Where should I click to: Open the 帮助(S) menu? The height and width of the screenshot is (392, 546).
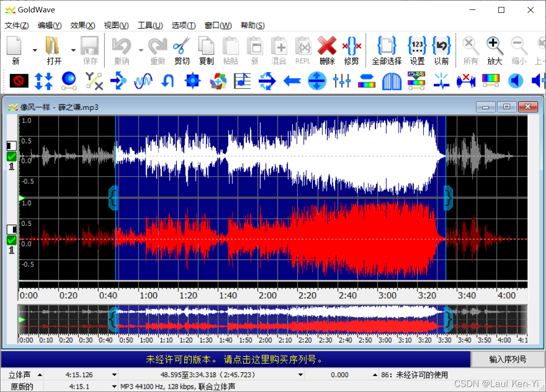tap(253, 25)
